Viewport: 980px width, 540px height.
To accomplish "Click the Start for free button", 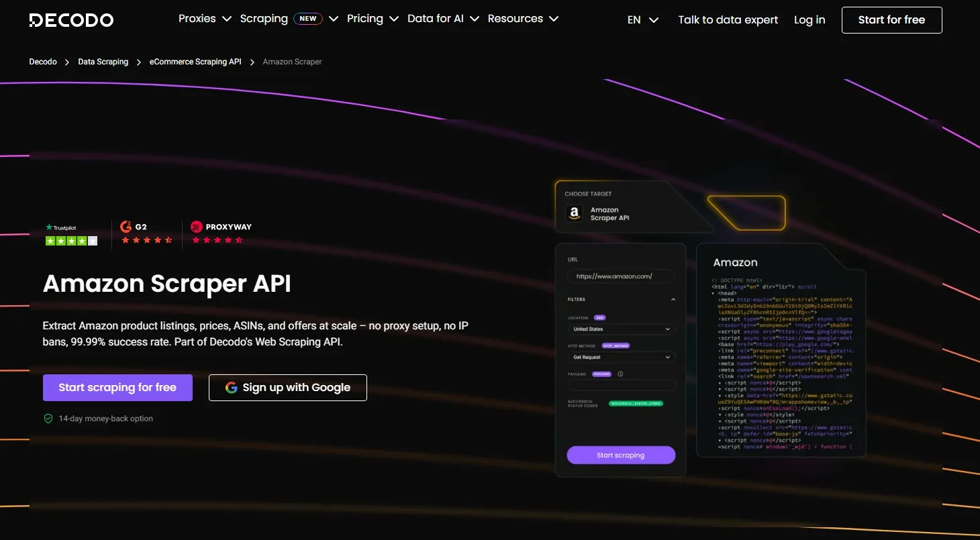I will (891, 20).
